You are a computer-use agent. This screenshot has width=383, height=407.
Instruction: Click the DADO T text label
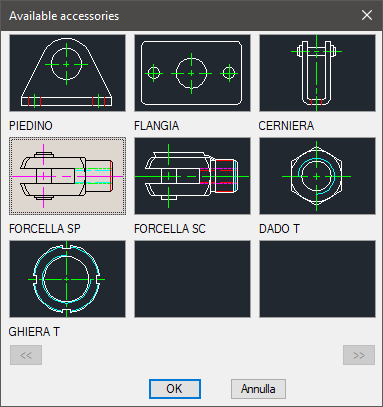point(279,229)
